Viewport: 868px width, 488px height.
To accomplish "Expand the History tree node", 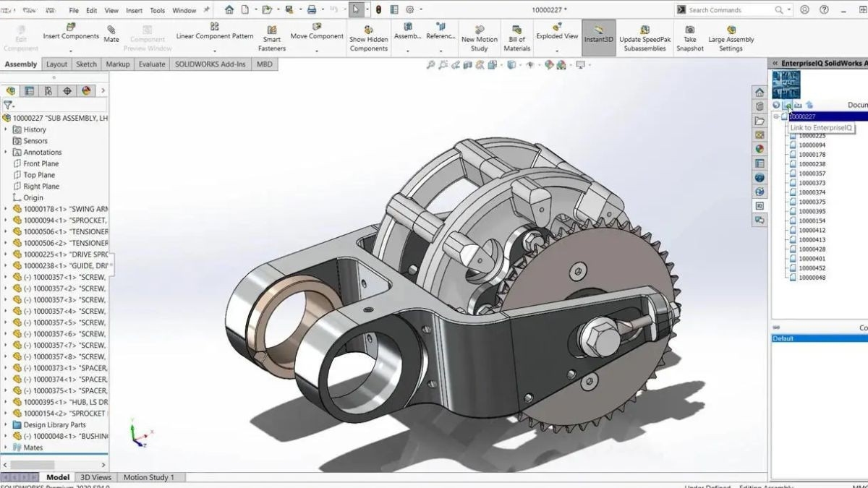I will pos(7,129).
